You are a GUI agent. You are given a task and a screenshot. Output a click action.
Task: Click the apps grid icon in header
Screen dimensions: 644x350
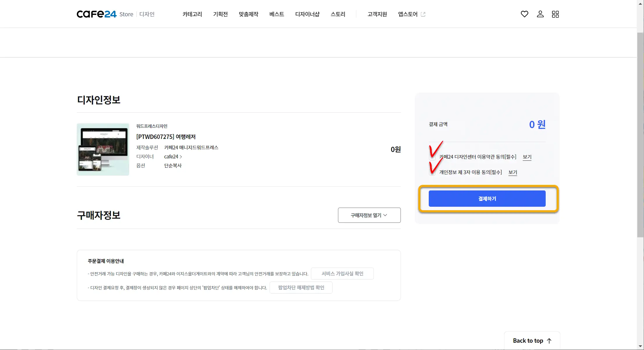pyautogui.click(x=555, y=14)
